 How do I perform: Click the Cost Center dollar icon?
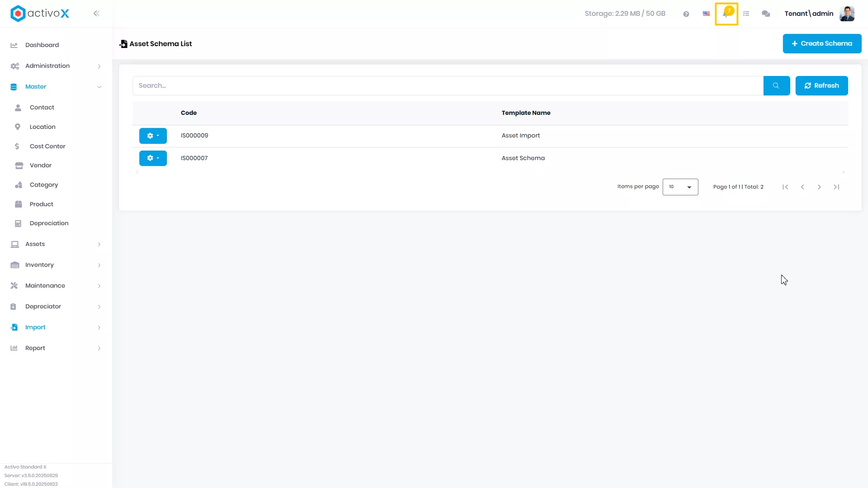click(17, 147)
